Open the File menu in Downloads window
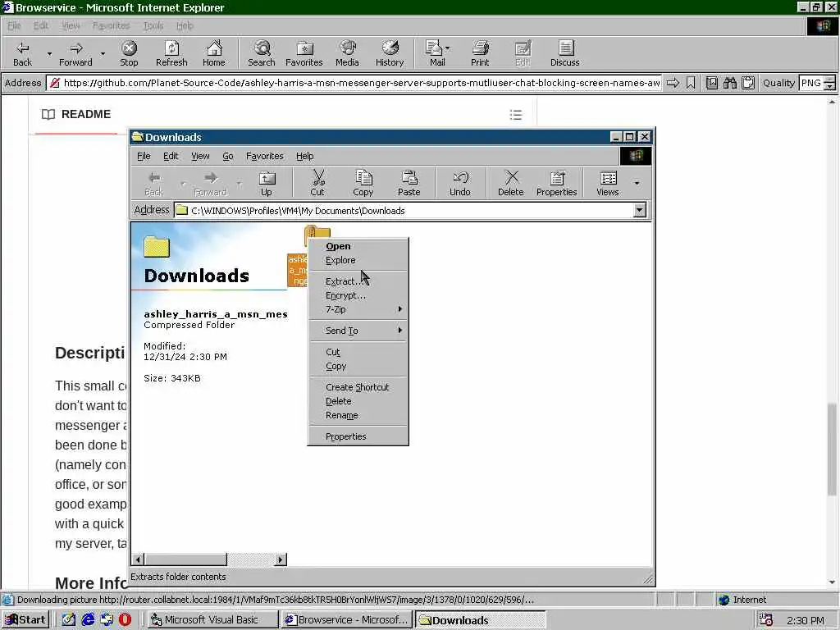This screenshot has width=840, height=630. 144,156
